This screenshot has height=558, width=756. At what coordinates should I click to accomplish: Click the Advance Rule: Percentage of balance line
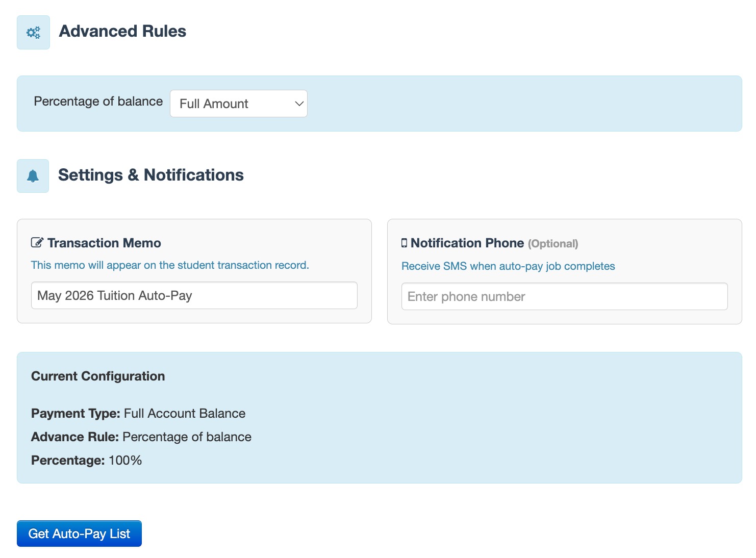(x=141, y=437)
